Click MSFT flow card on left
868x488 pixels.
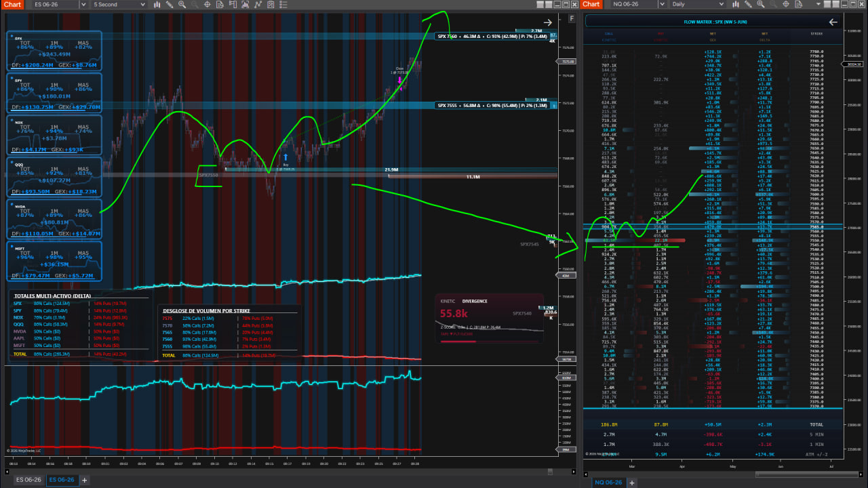coord(54,260)
